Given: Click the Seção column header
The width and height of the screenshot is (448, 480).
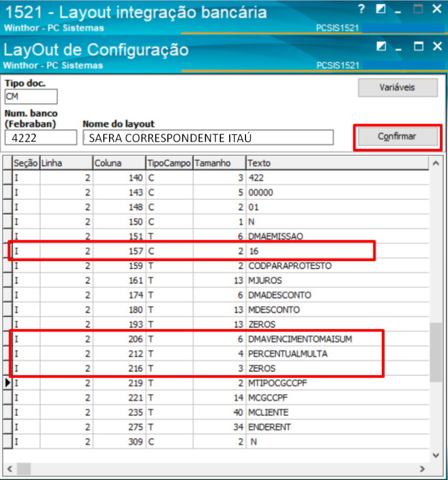Looking at the screenshot, I should pos(26,163).
